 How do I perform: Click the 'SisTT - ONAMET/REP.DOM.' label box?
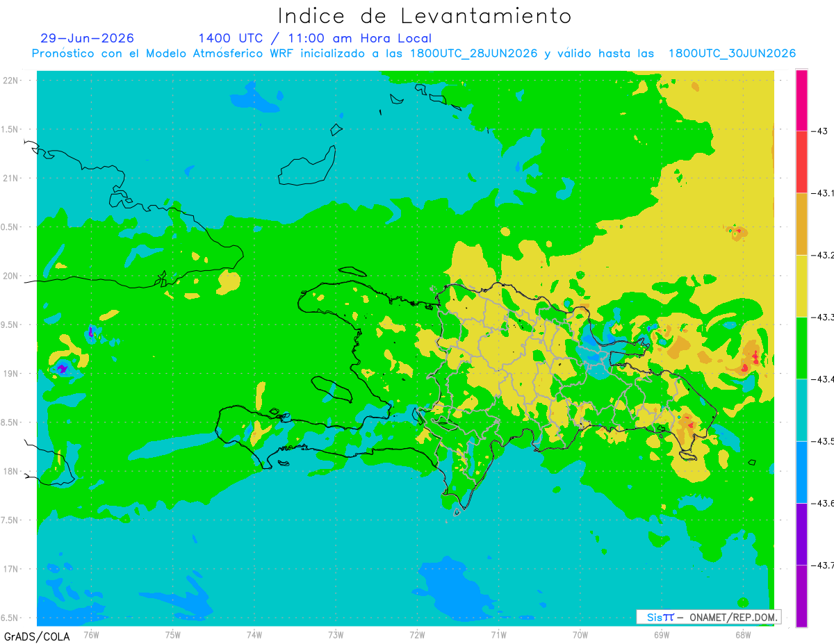(x=708, y=617)
